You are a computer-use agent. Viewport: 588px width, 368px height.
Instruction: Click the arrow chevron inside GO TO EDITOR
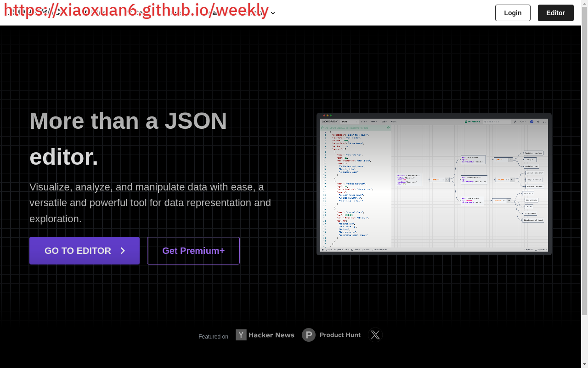coord(123,251)
